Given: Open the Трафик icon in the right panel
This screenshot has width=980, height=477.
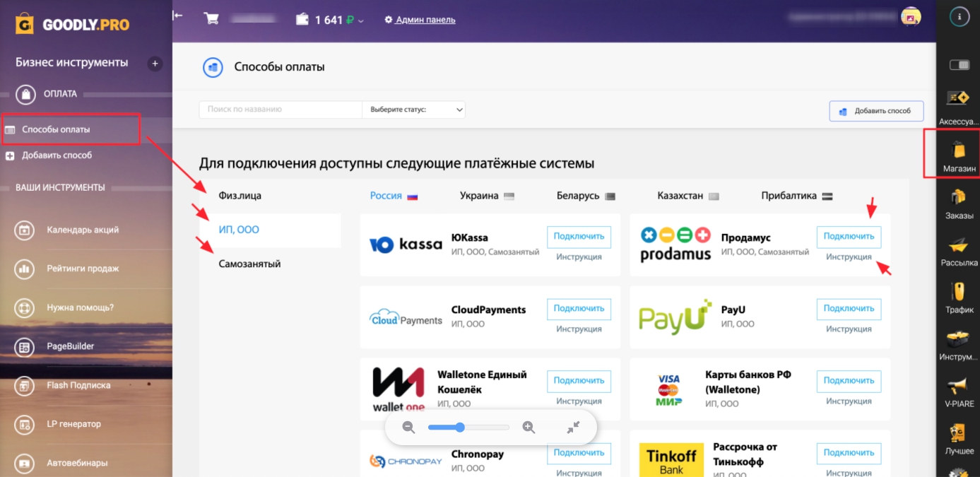Looking at the screenshot, I should 959,291.
